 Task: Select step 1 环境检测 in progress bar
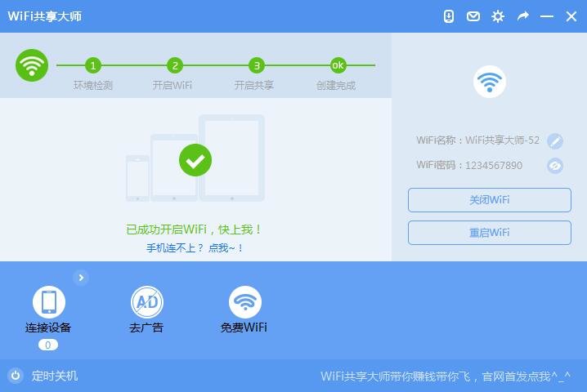pos(93,65)
